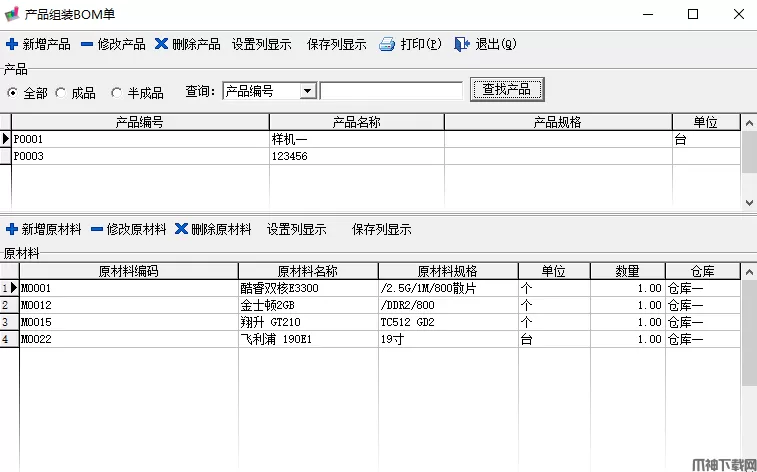
Task: Click the raw material 单位 column header
Action: pos(554,271)
